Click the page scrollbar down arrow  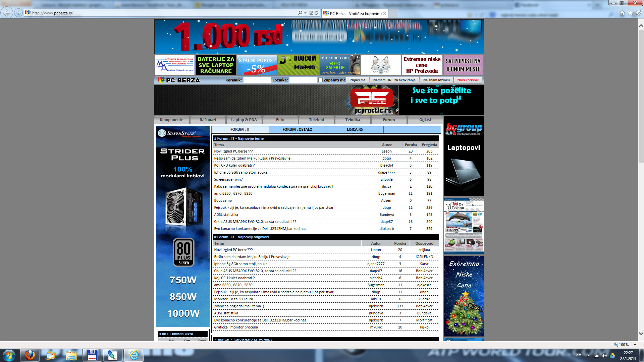[x=641, y=334]
